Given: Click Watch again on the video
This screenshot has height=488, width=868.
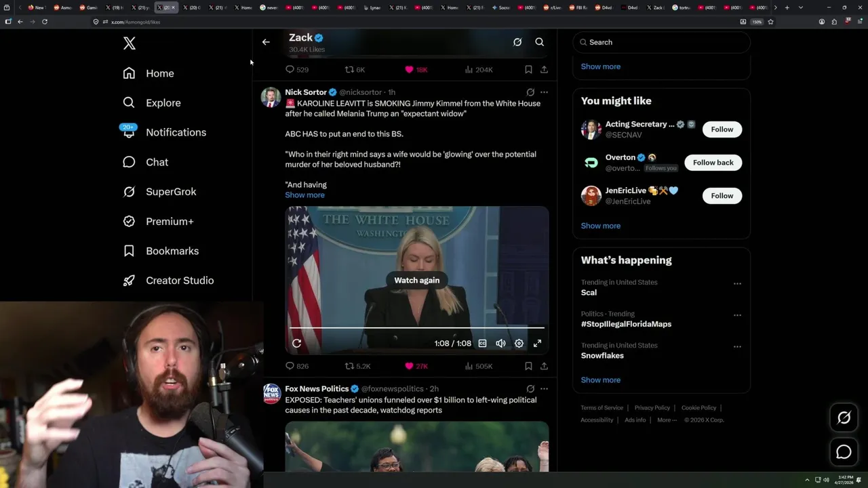Looking at the screenshot, I should click(417, 281).
